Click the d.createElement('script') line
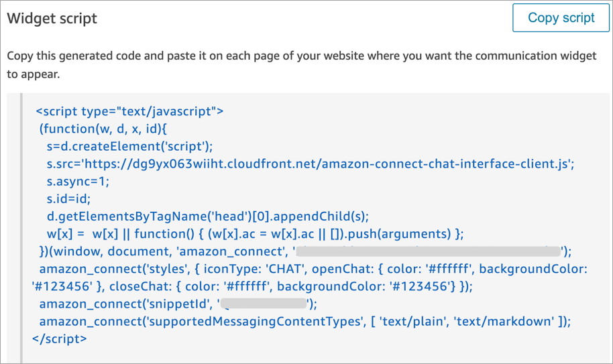Viewport: 613px width, 364px height. [x=129, y=146]
